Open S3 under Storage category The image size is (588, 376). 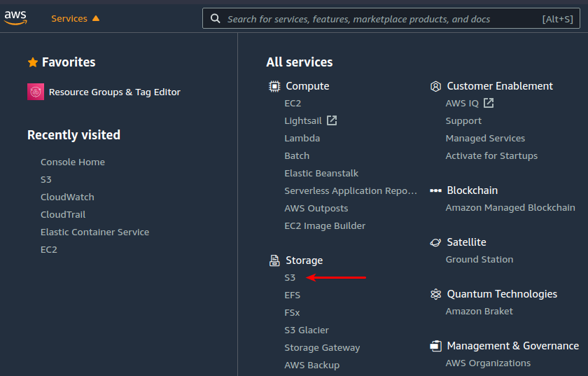coord(290,278)
